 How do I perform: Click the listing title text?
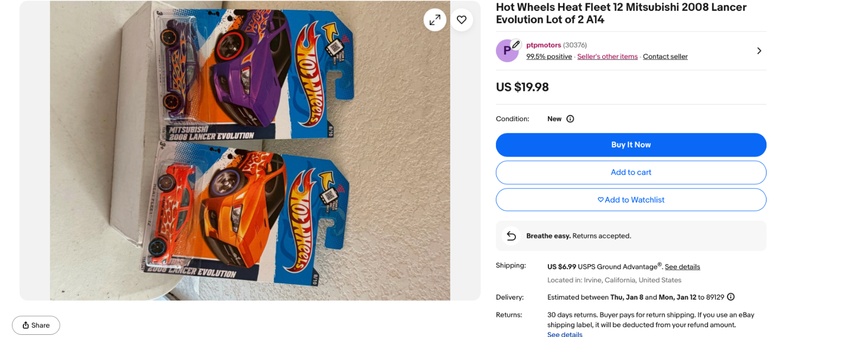pos(621,14)
